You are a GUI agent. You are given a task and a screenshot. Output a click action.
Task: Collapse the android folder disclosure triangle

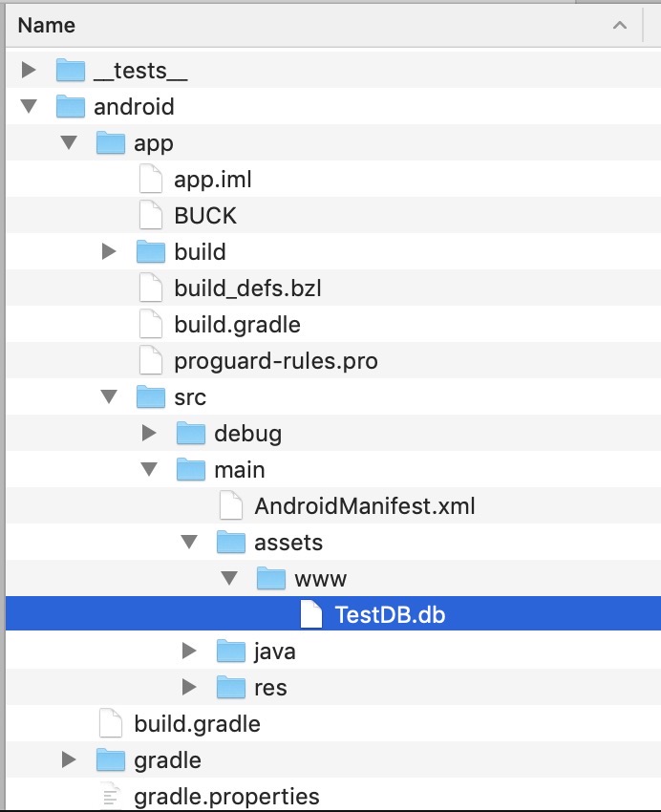pos(29,106)
